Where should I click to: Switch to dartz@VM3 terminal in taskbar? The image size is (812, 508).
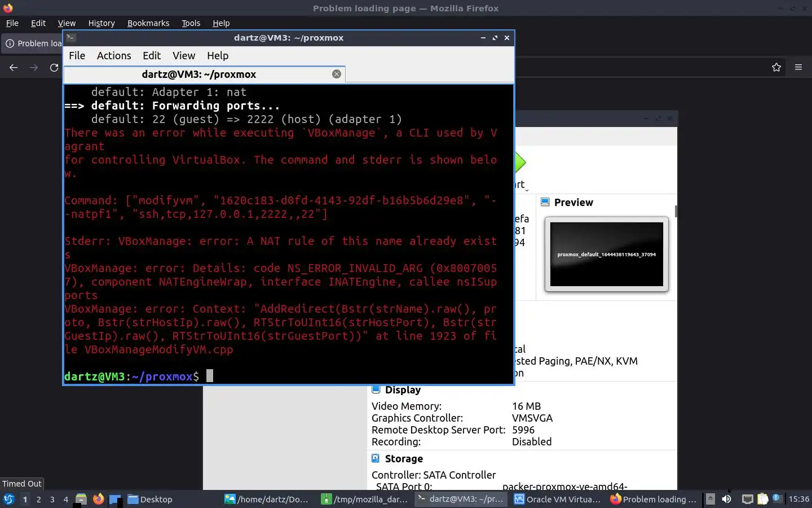coord(461,499)
